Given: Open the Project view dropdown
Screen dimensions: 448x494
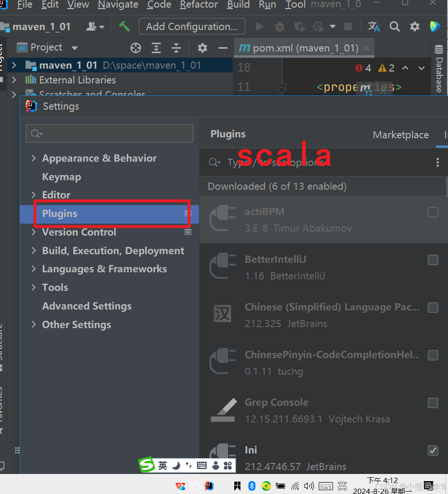Looking at the screenshot, I should pos(74,47).
